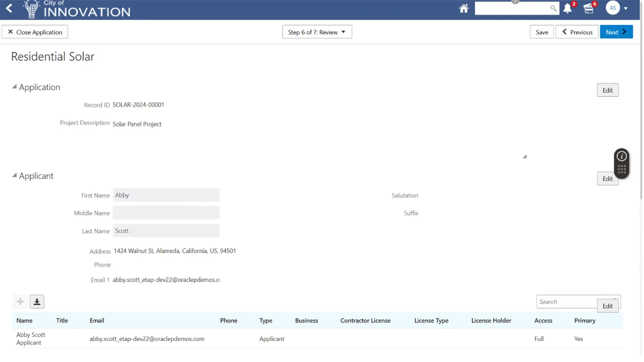The width and height of the screenshot is (644, 362).
Task: Sort the table by the Name column header
Action: coord(24,320)
